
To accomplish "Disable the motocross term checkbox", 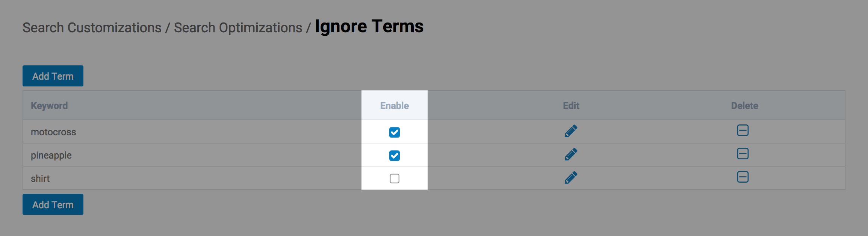I will [x=395, y=132].
